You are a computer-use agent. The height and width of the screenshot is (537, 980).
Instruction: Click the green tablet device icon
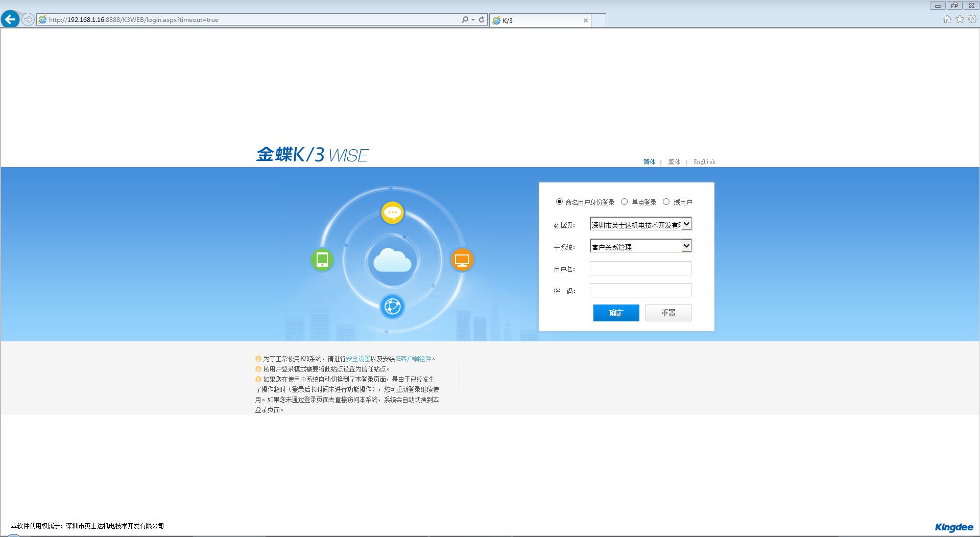tap(322, 260)
